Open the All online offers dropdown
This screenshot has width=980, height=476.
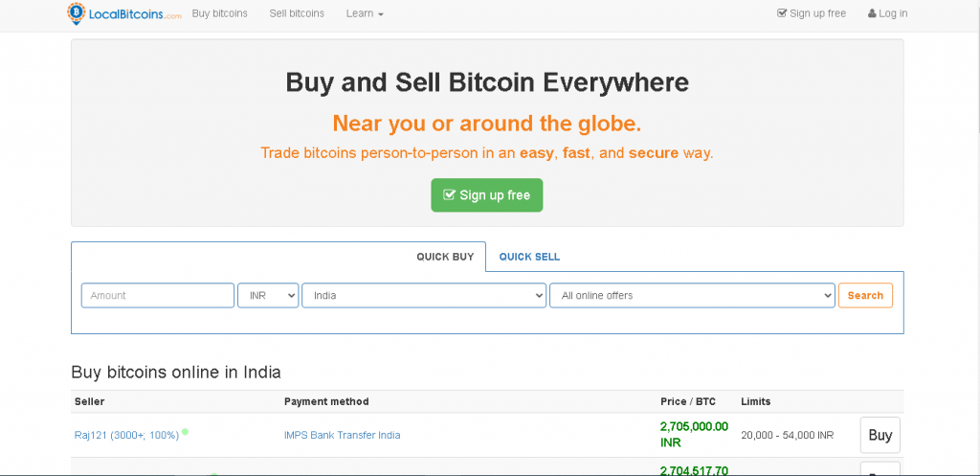pos(692,296)
